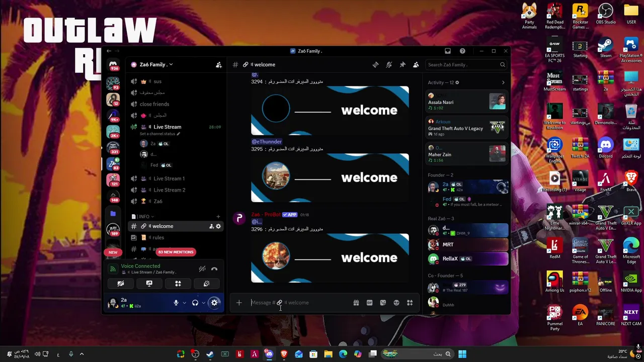
Task: Share your screen in voice panel
Action: [x=149, y=284]
